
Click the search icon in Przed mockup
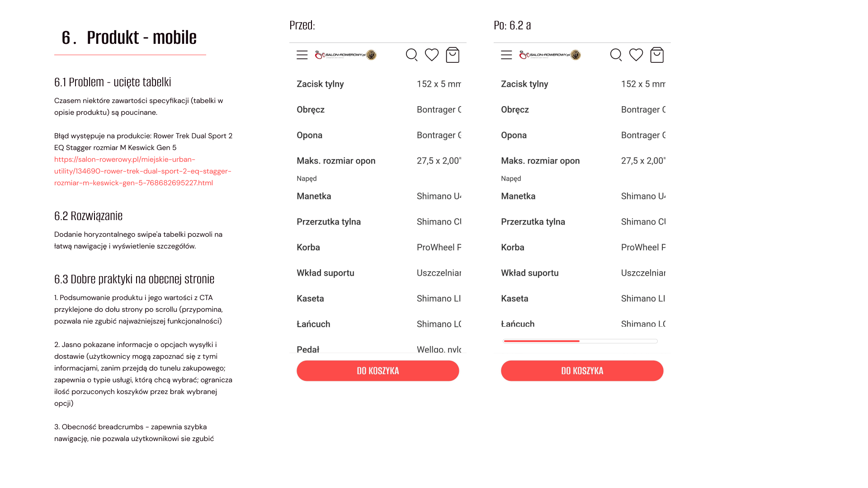coord(411,55)
